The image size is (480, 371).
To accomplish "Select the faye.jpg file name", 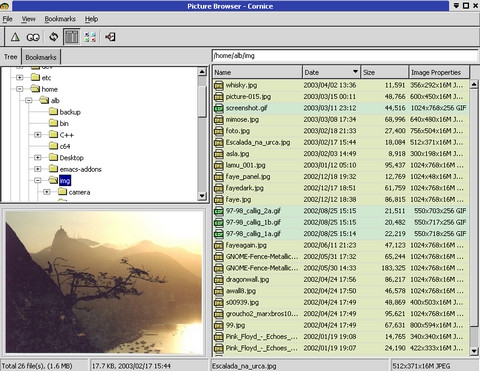I will tap(238, 200).
